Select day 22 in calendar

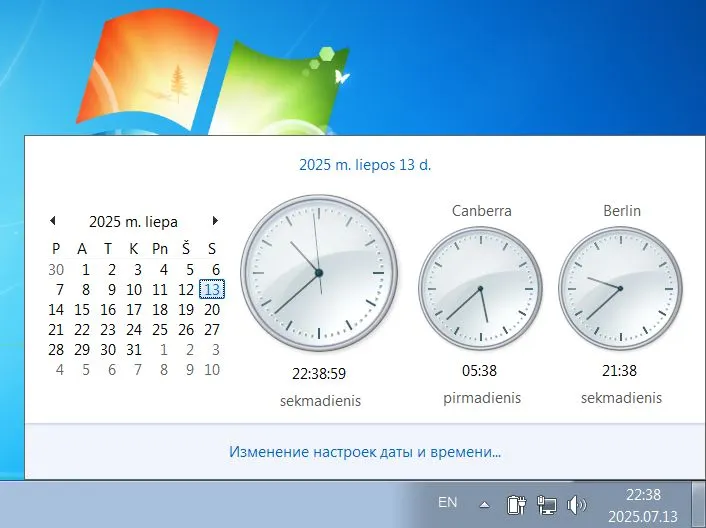point(82,330)
